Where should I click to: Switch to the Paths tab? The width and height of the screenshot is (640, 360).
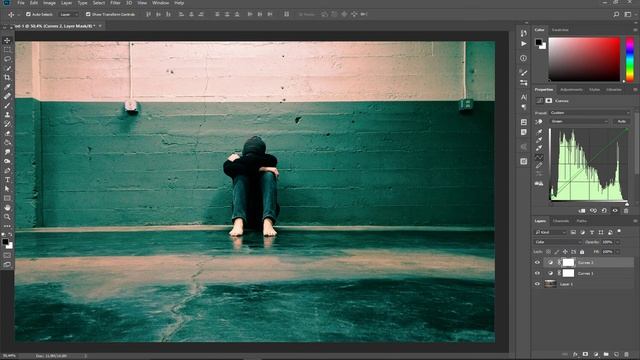point(582,221)
